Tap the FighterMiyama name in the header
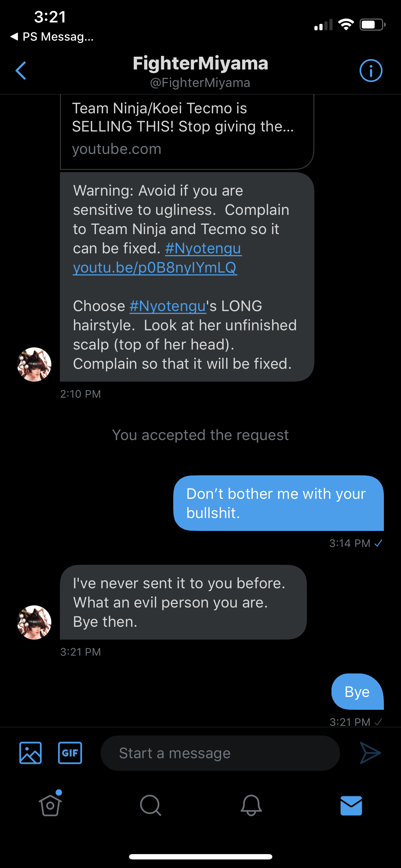 pos(200,63)
